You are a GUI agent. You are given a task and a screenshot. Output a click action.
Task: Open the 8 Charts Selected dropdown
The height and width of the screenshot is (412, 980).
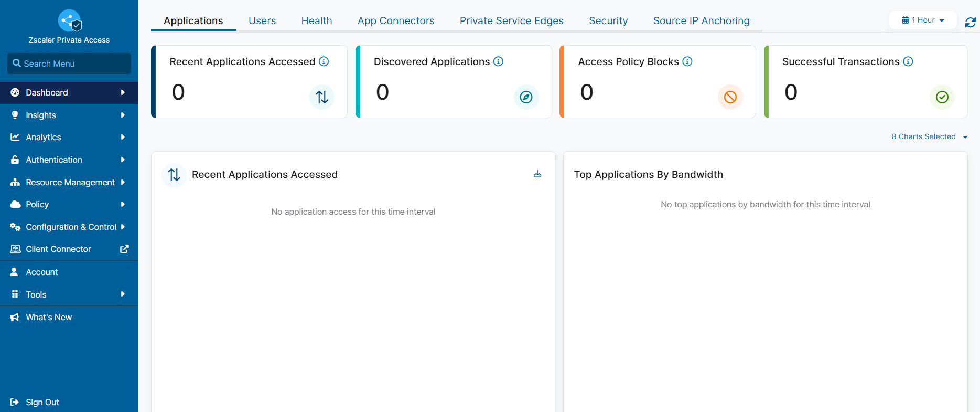point(929,136)
